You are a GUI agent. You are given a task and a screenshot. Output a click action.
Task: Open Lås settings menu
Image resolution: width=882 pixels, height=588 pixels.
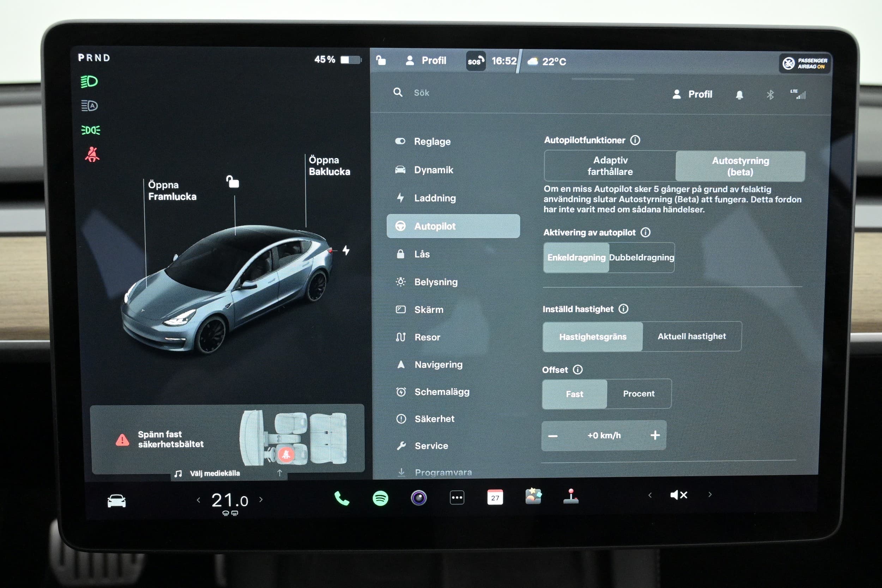(453, 254)
